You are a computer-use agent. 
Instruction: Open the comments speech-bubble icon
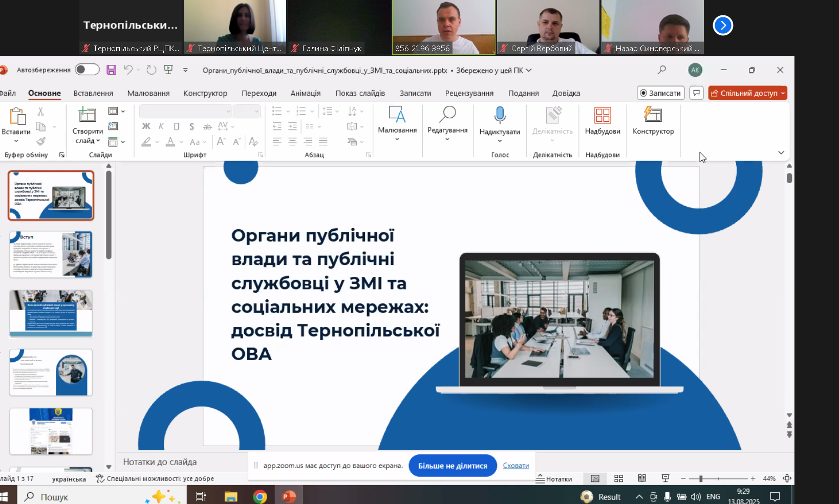[x=696, y=93]
